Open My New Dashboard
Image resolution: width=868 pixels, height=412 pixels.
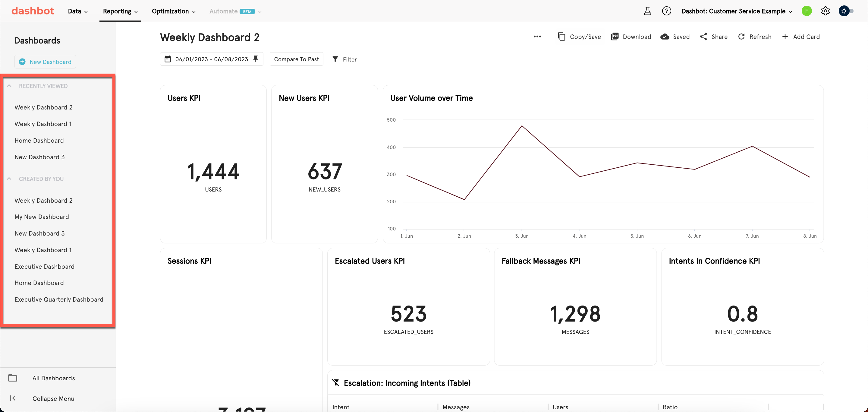click(42, 217)
